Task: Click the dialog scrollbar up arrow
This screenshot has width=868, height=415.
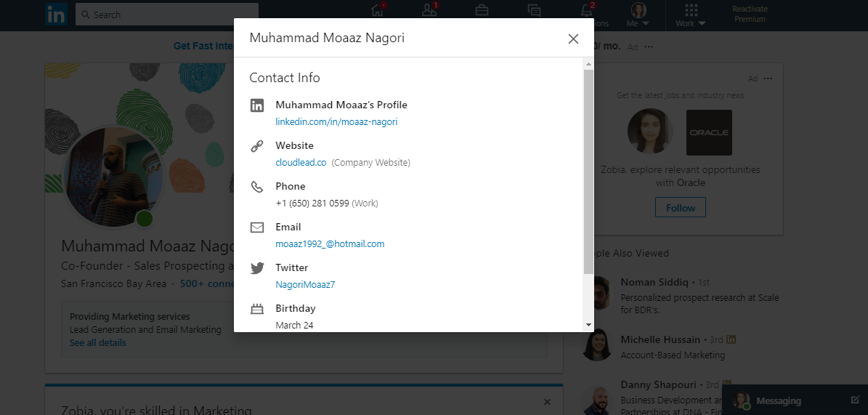Action: pos(588,65)
